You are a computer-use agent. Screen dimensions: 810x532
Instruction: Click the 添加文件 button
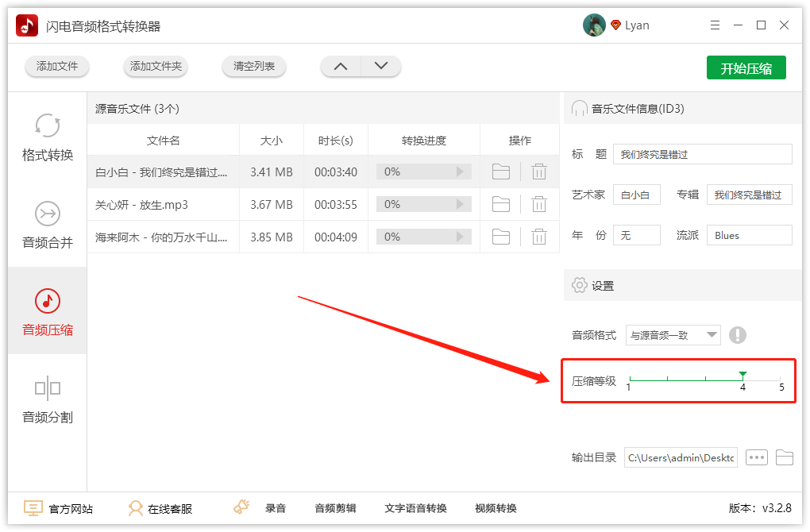pos(57,66)
